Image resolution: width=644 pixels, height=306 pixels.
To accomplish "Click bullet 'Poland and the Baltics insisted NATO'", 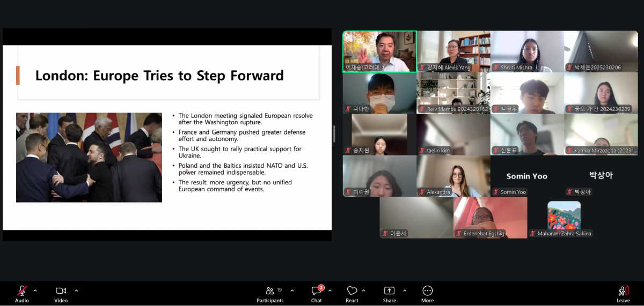I will [x=243, y=169].
